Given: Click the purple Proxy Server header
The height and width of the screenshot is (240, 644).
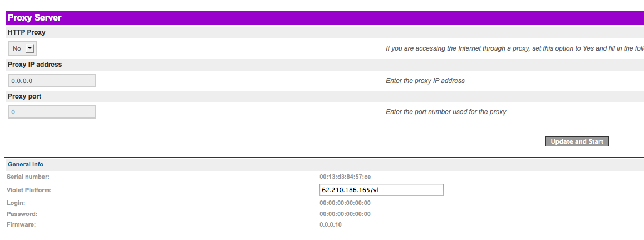Looking at the screenshot, I should coord(35,18).
